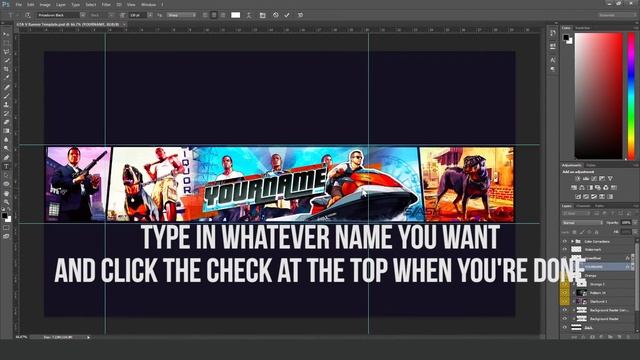
Task: Open the font family dropdown
Action: pos(83,15)
